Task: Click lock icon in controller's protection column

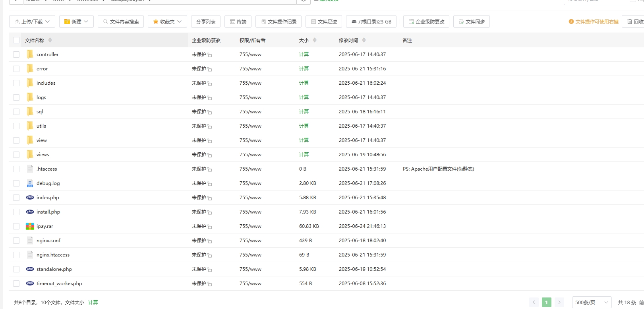Action: coord(209,55)
